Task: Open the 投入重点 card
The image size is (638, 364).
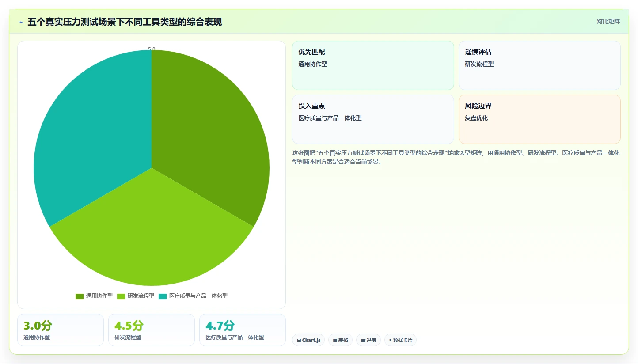Action: click(373, 119)
